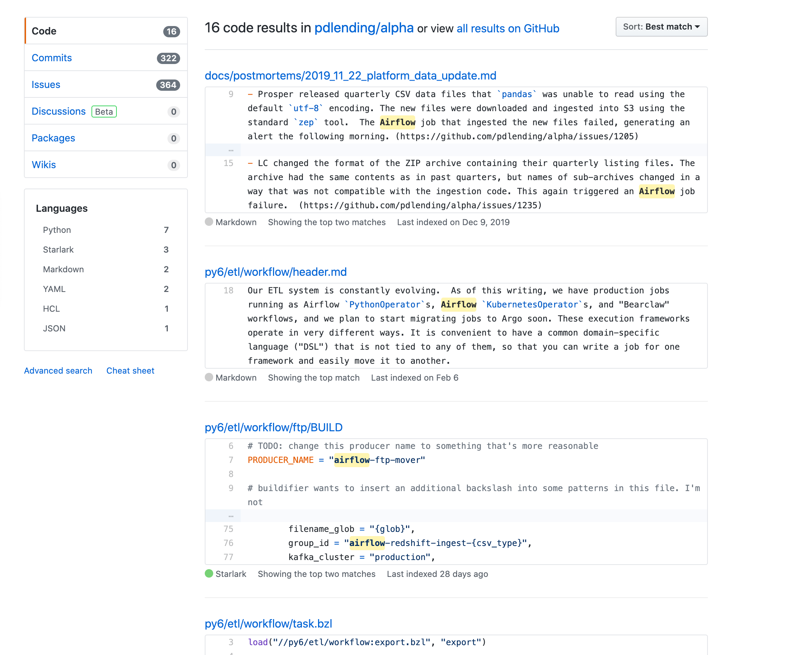Click line number 3 in task.bzl
The width and height of the screenshot is (812, 655).
point(231,642)
